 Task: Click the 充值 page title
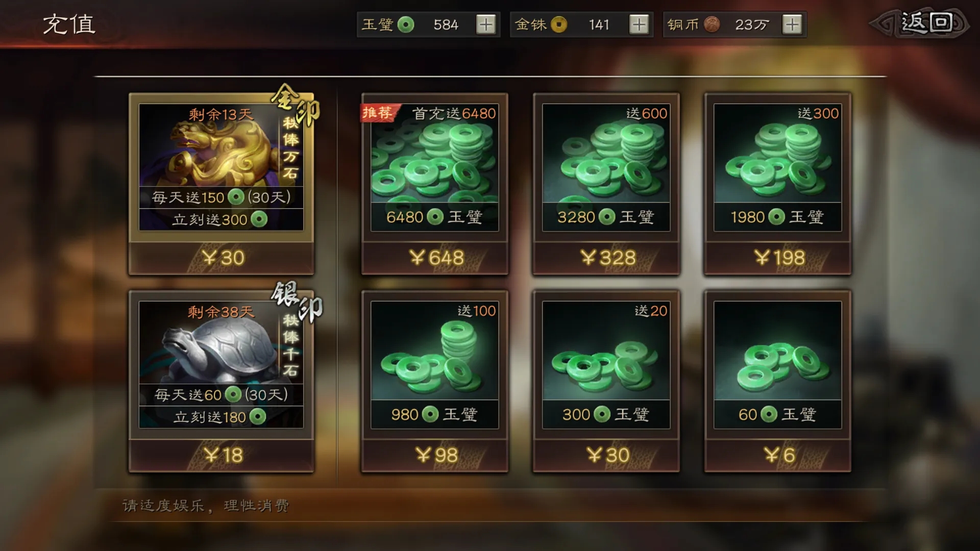click(x=69, y=24)
